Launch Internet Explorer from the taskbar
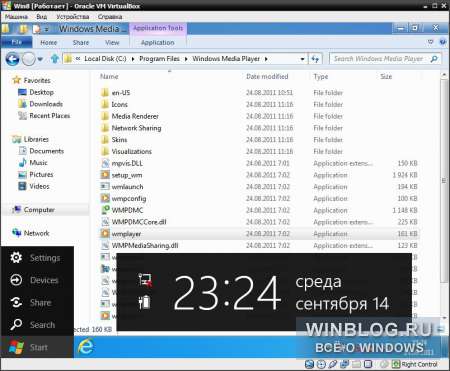 (86, 347)
